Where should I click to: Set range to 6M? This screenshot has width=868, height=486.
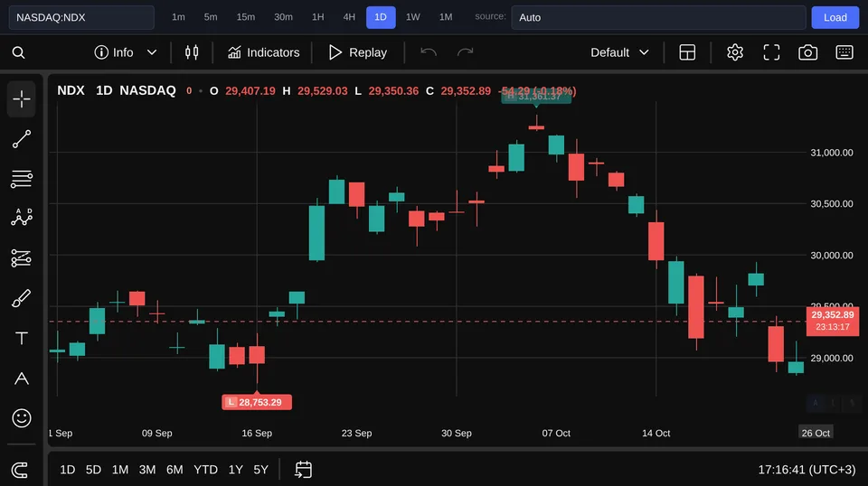(x=175, y=470)
